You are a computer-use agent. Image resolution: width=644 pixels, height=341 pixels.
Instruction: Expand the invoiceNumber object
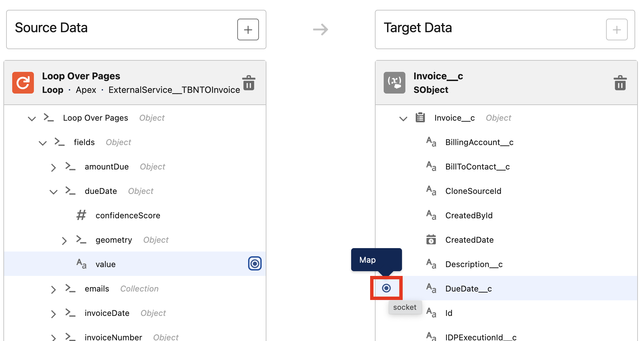(53, 337)
